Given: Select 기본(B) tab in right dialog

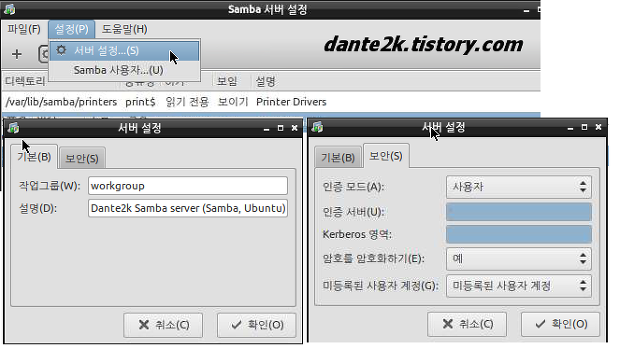Looking at the screenshot, I should click(x=338, y=158).
